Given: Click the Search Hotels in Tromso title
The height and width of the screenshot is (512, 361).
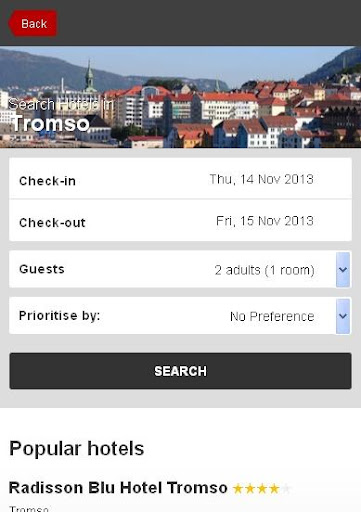Looking at the screenshot, I should [x=60, y=115].
